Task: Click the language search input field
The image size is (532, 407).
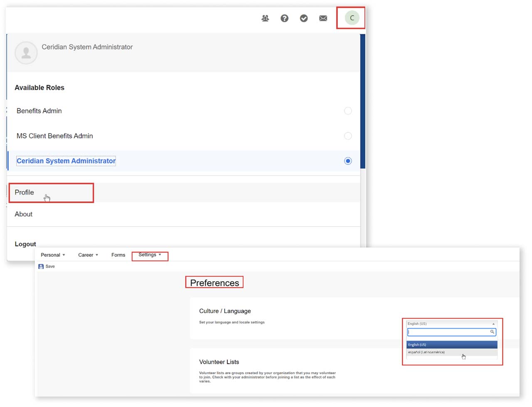Action: point(448,332)
